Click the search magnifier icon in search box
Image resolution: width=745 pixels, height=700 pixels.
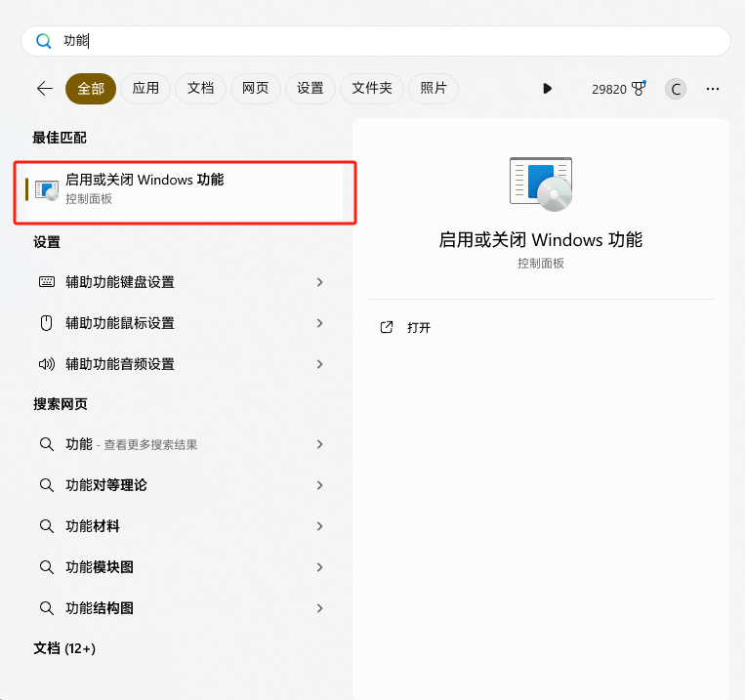click(x=44, y=41)
